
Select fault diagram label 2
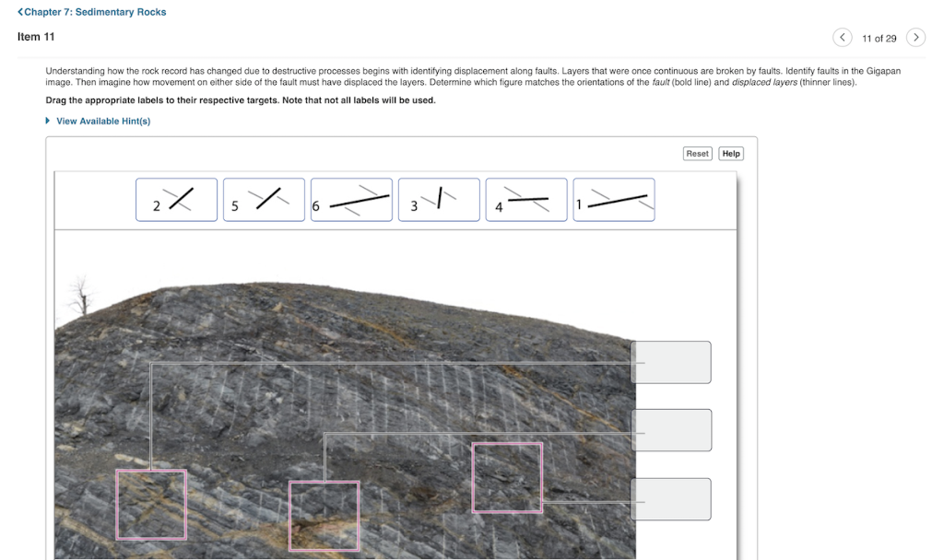[176, 199]
